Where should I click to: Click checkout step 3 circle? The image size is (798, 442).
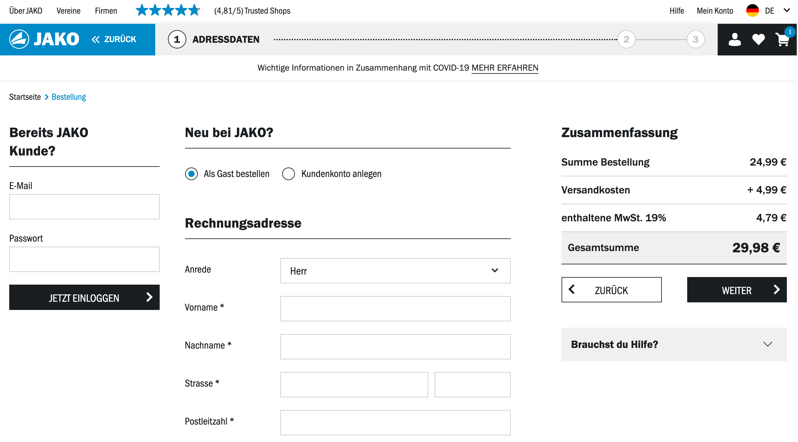pyautogui.click(x=695, y=39)
